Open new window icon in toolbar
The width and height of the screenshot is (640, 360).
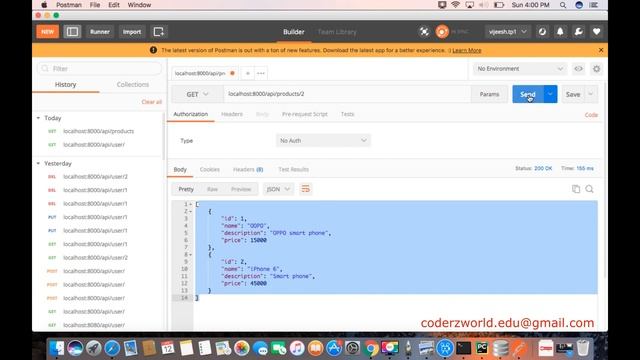click(x=158, y=31)
